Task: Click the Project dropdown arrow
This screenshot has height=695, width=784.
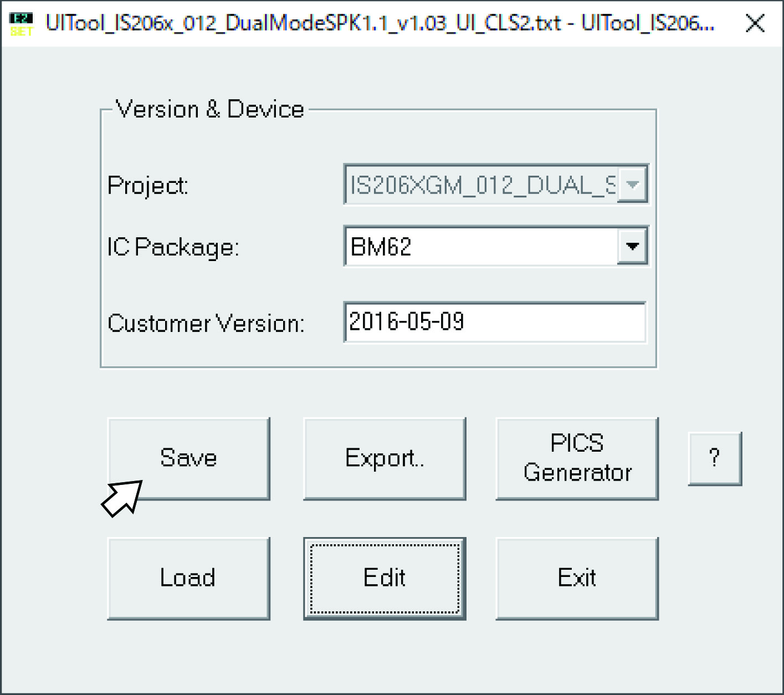Action: (632, 185)
